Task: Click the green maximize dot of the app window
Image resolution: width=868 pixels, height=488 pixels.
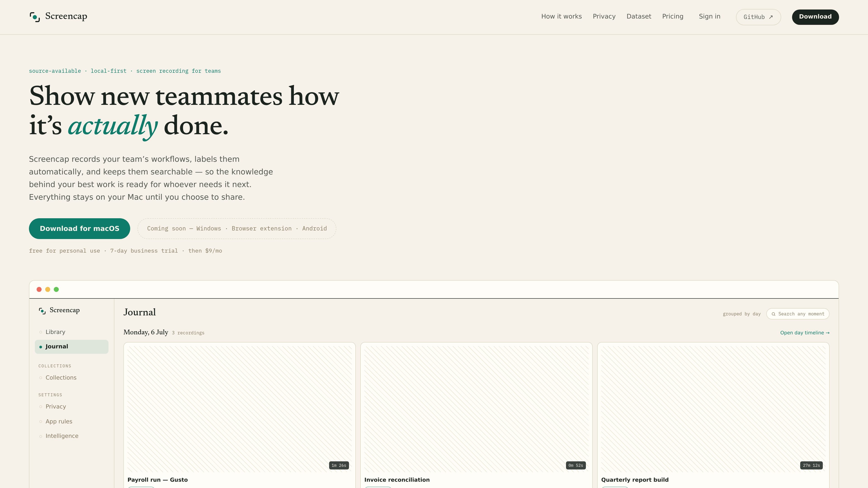Action: tap(56, 289)
